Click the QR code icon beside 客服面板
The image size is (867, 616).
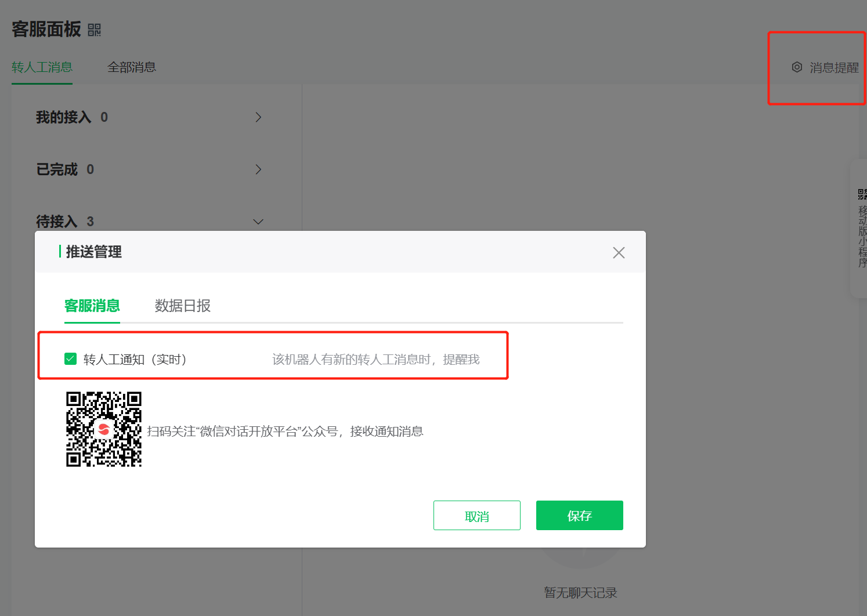click(x=95, y=30)
